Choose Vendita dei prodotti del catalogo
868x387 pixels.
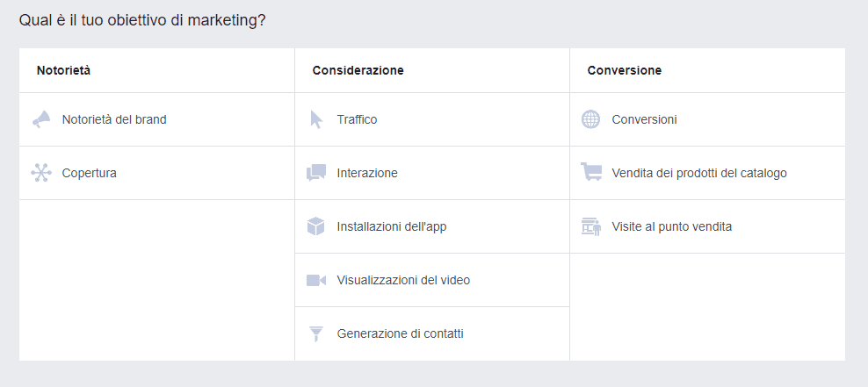pos(699,173)
